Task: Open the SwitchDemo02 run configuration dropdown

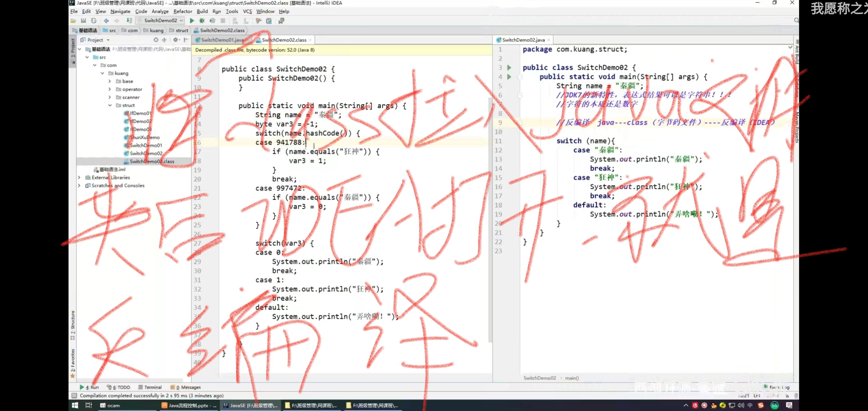Action: click(161, 21)
